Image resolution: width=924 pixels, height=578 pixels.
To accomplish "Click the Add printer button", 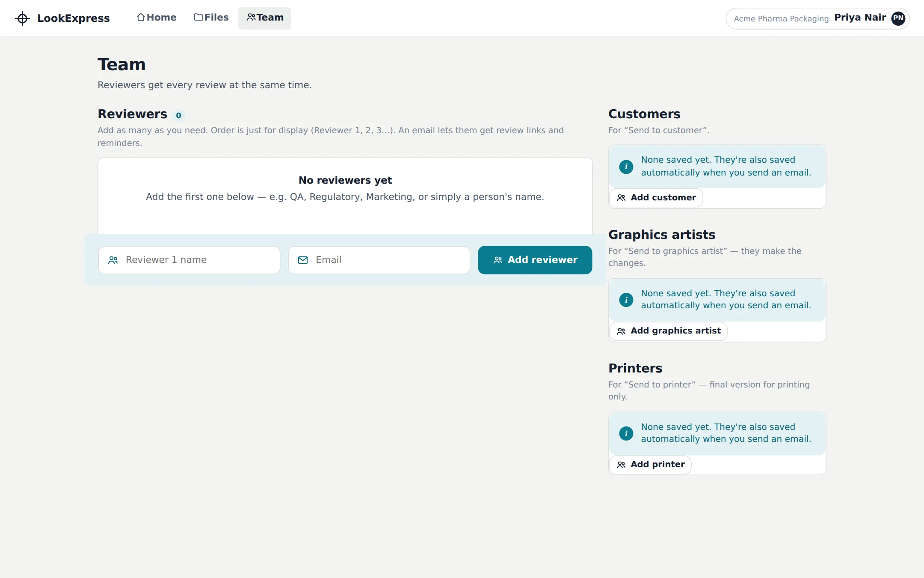I will (x=651, y=465).
